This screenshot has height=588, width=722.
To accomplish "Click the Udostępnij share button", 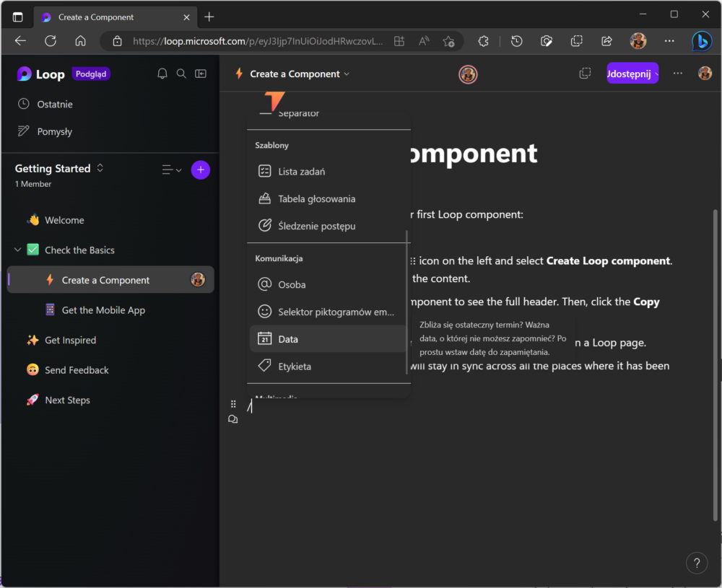I will pos(632,74).
